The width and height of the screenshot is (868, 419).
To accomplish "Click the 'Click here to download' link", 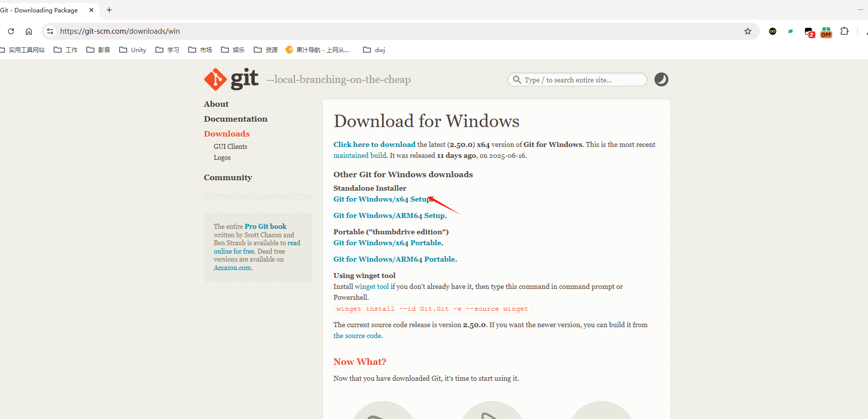I will tap(374, 144).
